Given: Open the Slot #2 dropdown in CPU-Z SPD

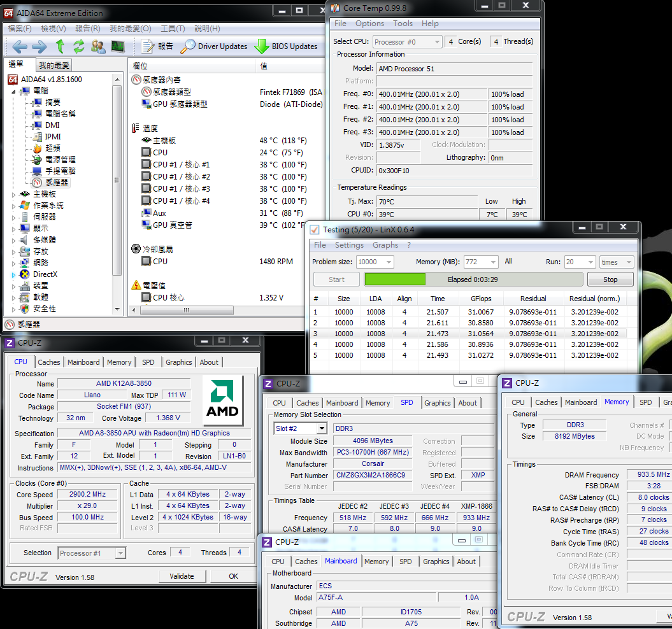Looking at the screenshot, I should 301,428.
